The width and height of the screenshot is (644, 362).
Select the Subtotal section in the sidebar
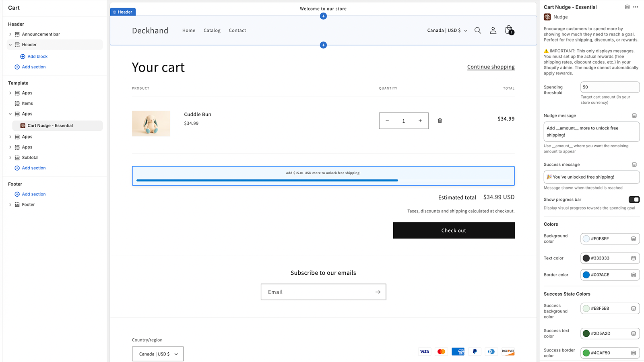coord(30,158)
